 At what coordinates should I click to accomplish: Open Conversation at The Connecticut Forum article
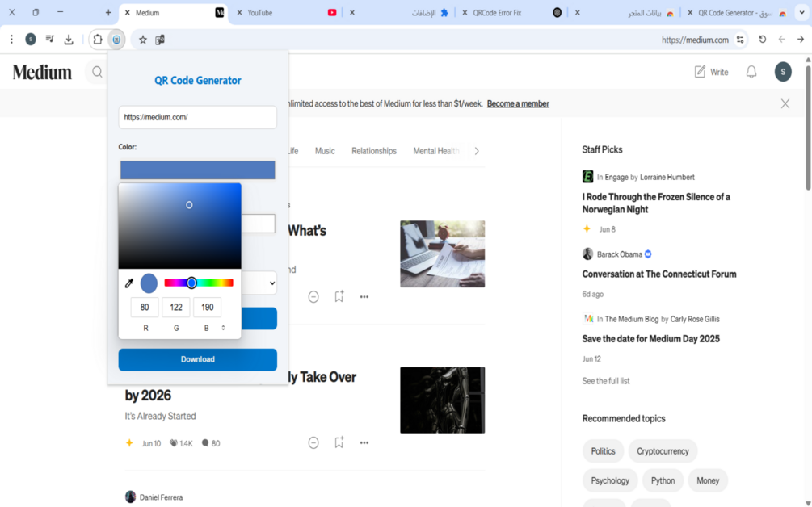[659, 274]
